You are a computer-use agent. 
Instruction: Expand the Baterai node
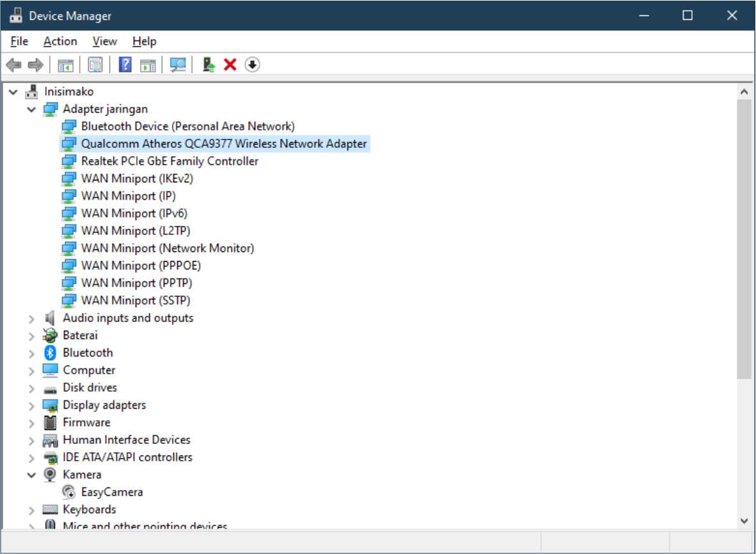[x=32, y=336]
